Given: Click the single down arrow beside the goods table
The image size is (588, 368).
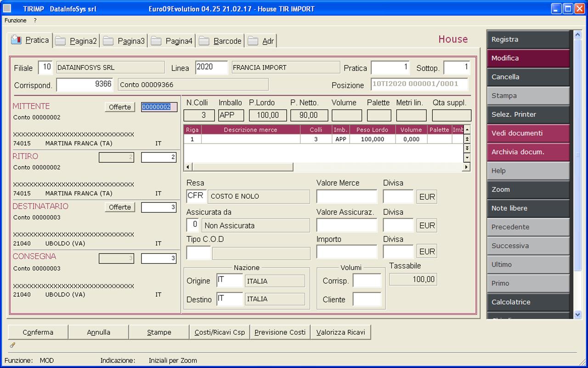Looking at the screenshot, I should [467, 157].
